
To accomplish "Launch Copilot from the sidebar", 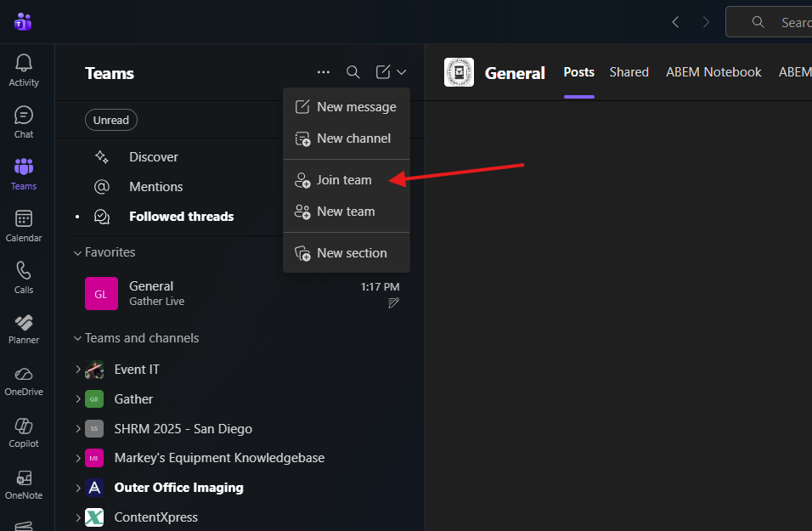I will coord(24,432).
